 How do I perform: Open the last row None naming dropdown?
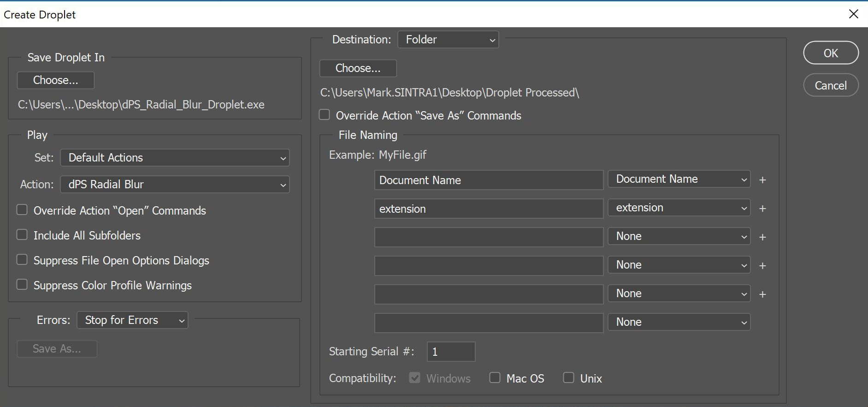[679, 322]
